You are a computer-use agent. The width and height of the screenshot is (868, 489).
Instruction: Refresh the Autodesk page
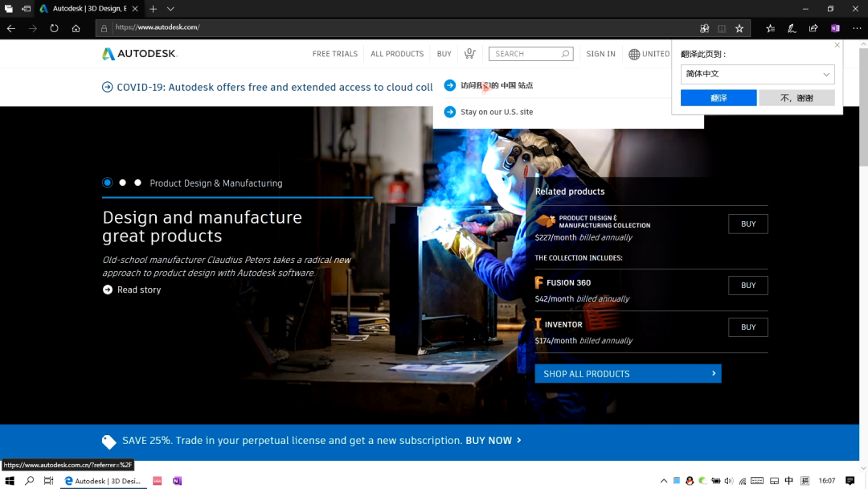pos(54,28)
